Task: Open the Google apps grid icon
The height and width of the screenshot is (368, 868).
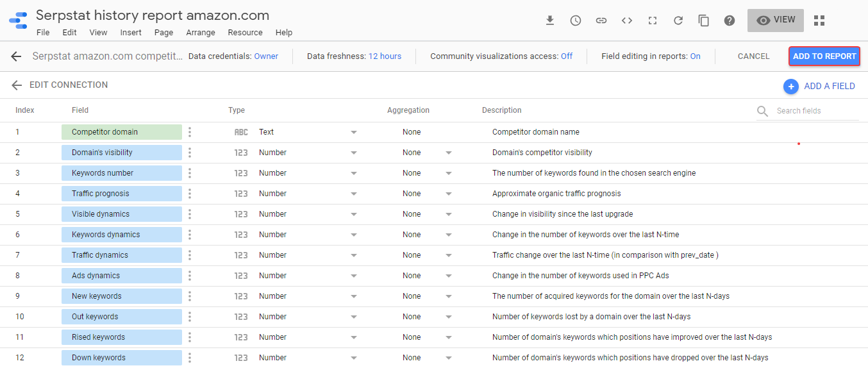Action: click(x=819, y=21)
